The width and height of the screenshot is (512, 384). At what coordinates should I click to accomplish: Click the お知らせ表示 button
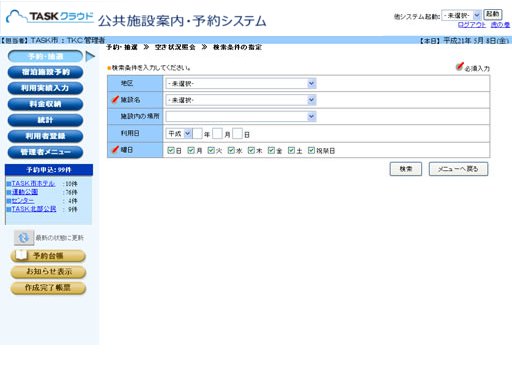click(48, 272)
